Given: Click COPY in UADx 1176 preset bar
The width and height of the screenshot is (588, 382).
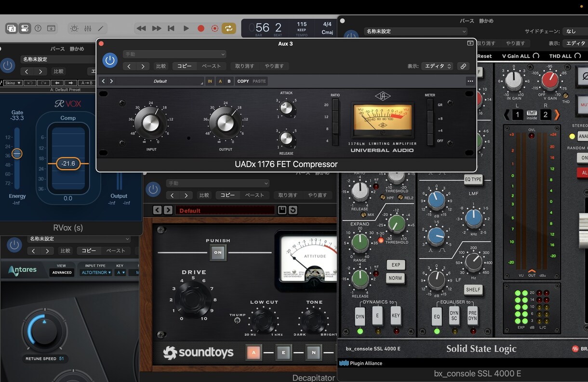Looking at the screenshot, I should [x=243, y=81].
